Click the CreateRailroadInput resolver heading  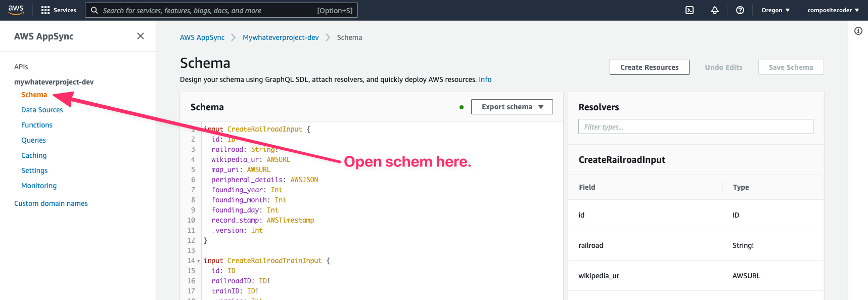(x=622, y=160)
